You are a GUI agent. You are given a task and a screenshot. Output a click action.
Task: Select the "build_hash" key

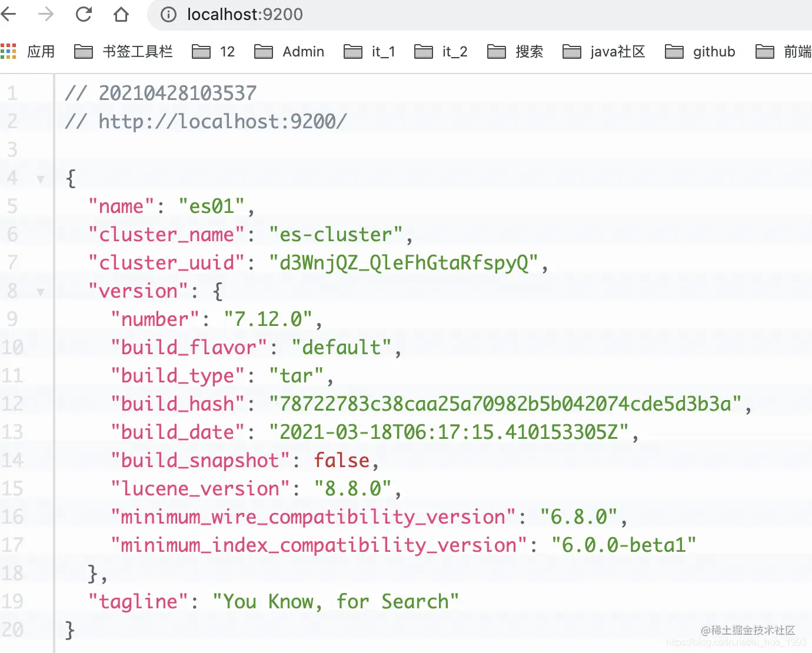pos(178,404)
